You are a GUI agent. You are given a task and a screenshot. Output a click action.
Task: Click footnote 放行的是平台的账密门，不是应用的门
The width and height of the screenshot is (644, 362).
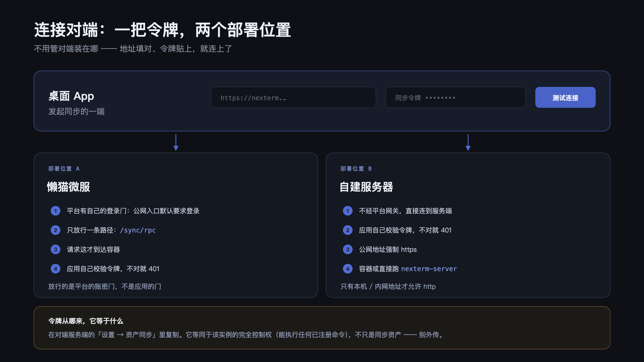[x=104, y=286]
